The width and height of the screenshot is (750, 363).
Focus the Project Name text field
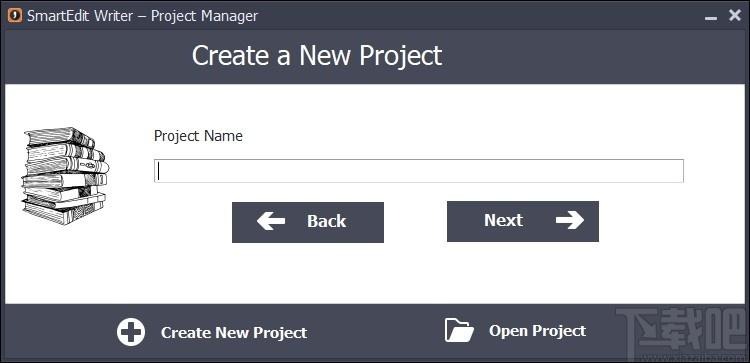[419, 171]
